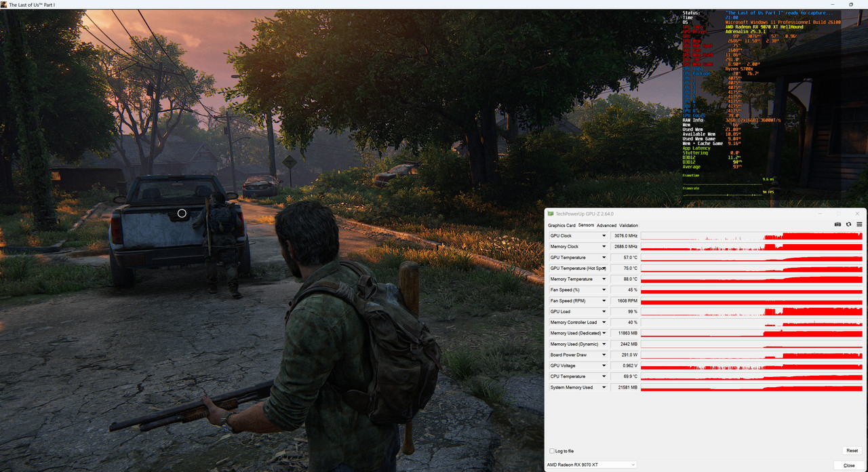
Task: Click the Board Power Draw graph
Action: pos(751,355)
